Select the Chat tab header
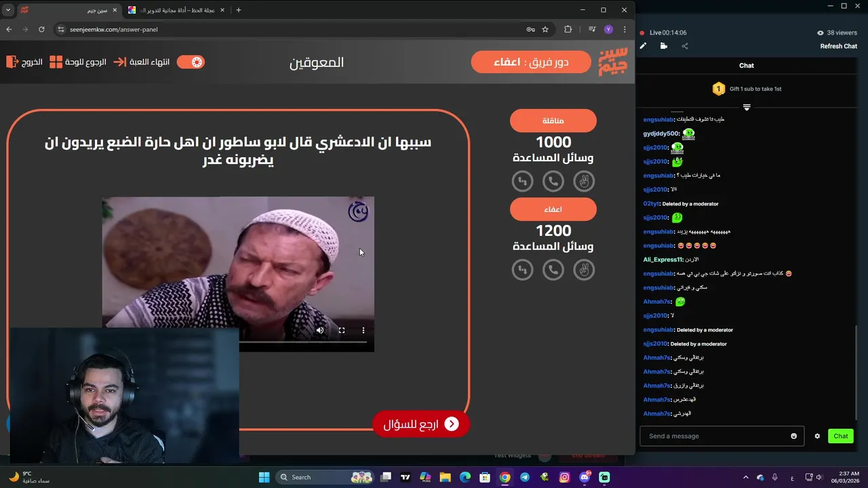868x488 pixels. pos(747,66)
